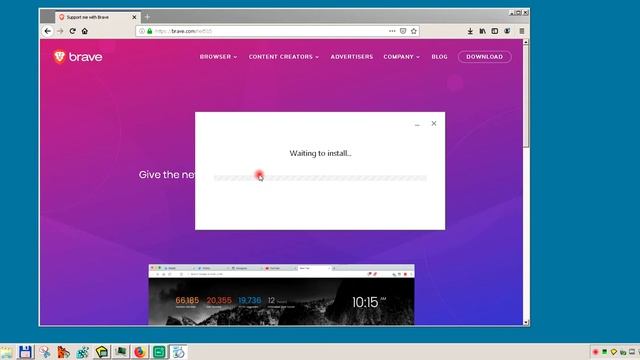Reload the Brave page
The image size is (640, 360).
[x=72, y=31]
